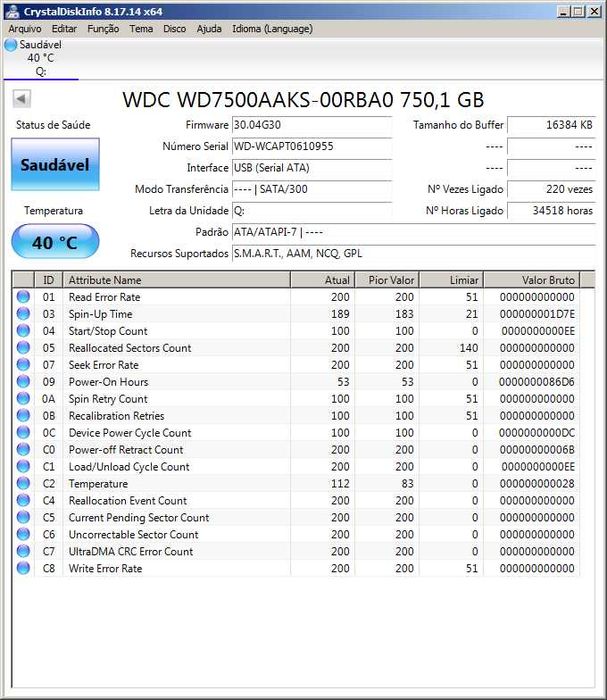The image size is (607, 700).
Task: Click the Nº Vezes Ligado value 220 vezes
Action: (551, 189)
